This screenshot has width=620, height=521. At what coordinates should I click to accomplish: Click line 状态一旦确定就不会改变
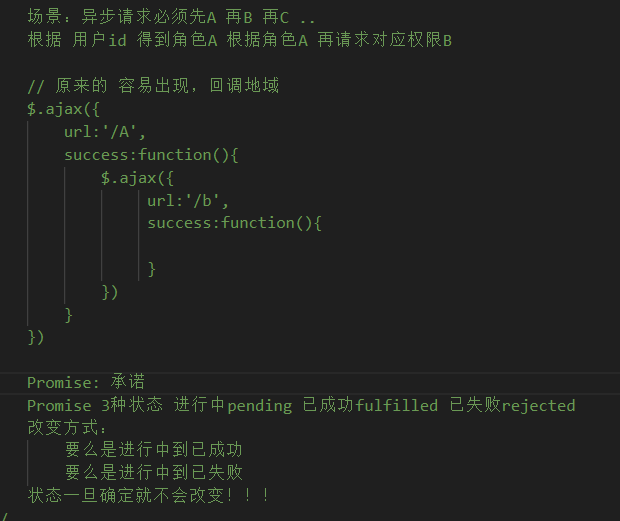click(148, 495)
